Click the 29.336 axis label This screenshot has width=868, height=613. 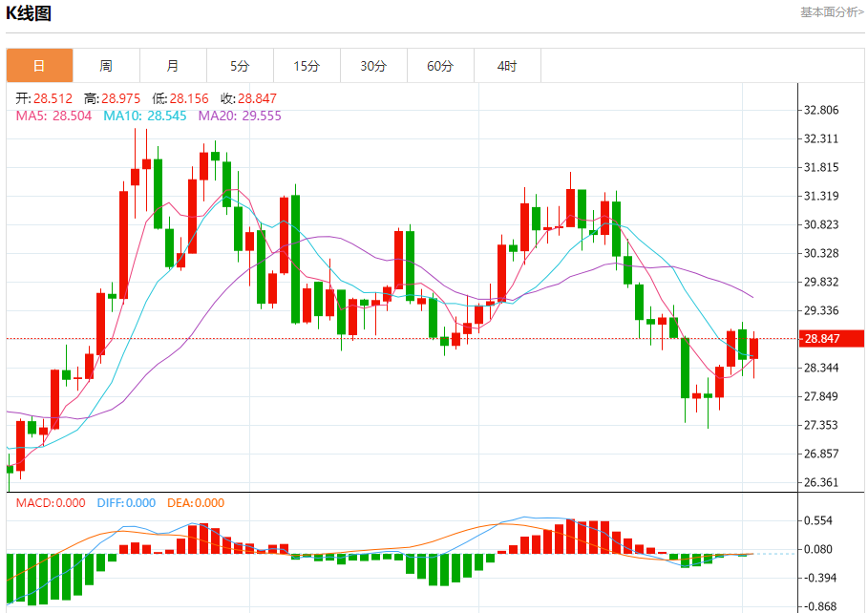(821, 310)
